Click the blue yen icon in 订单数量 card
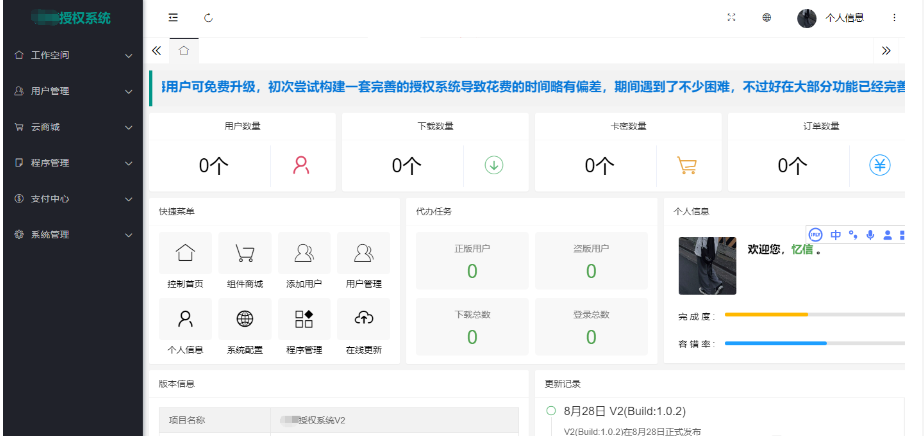Viewport: 924px width, 436px height. tap(880, 166)
